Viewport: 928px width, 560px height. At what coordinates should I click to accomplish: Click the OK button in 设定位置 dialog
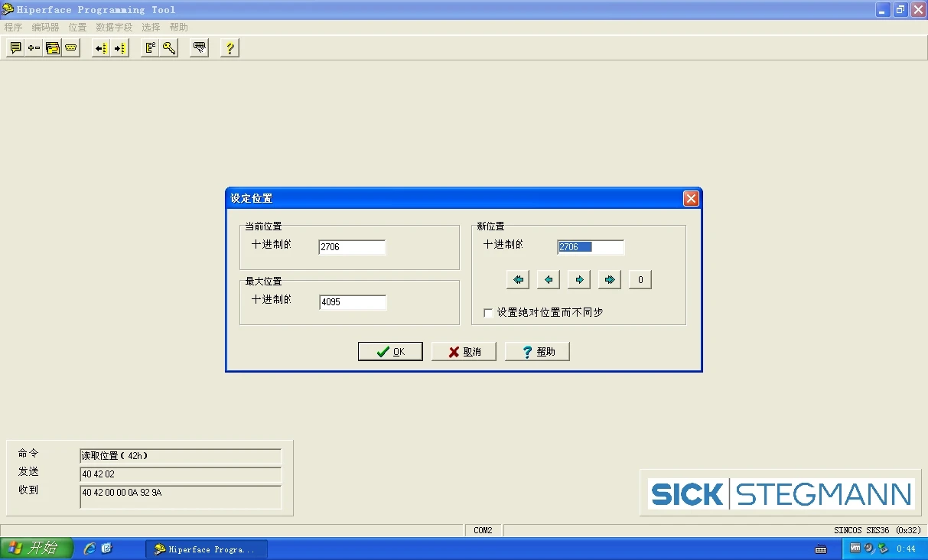390,351
